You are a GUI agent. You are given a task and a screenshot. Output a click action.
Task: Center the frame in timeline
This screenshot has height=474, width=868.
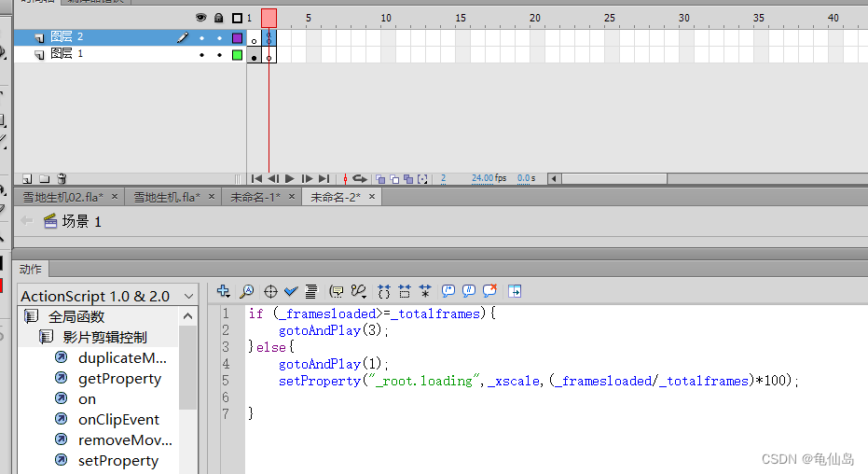pos(345,179)
